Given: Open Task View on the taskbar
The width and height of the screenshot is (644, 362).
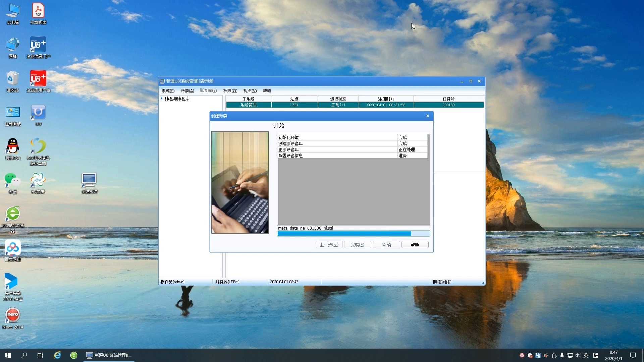Looking at the screenshot, I should click(x=40, y=355).
